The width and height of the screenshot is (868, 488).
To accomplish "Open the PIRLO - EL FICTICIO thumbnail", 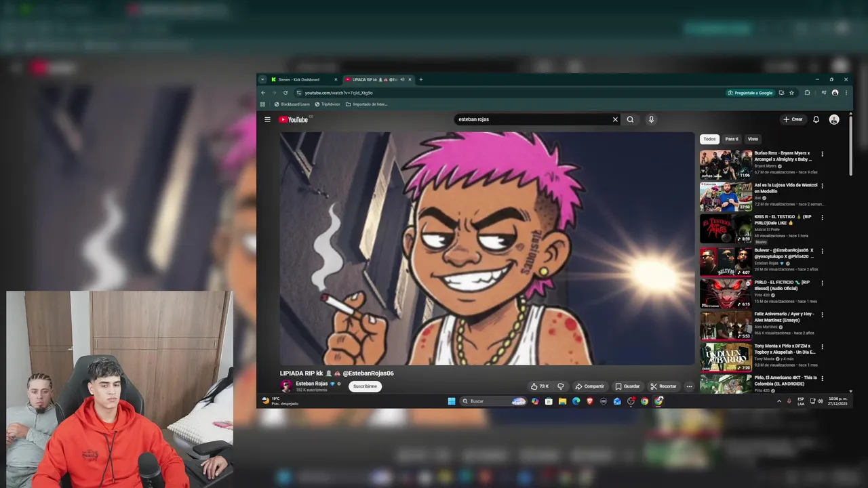I will pyautogui.click(x=726, y=293).
